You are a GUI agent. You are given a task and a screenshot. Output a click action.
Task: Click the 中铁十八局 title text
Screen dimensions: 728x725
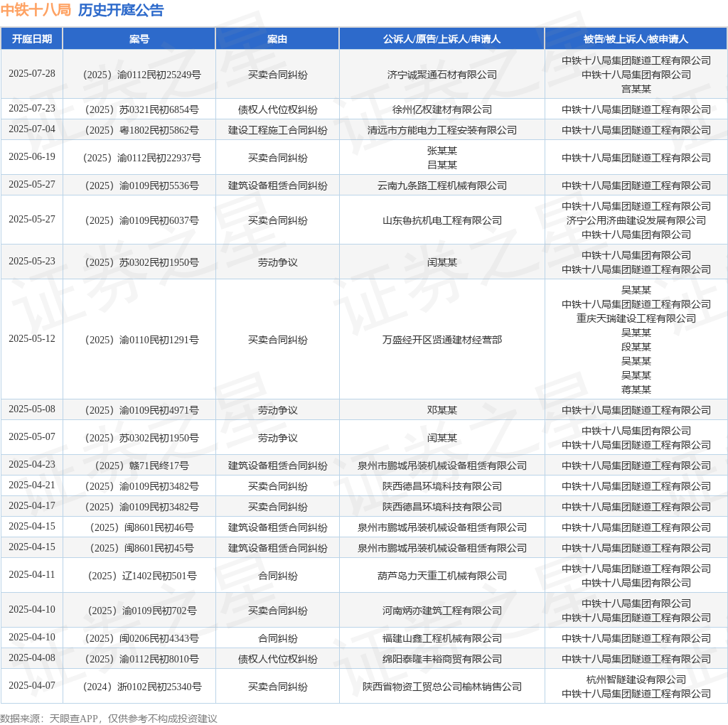point(36,10)
